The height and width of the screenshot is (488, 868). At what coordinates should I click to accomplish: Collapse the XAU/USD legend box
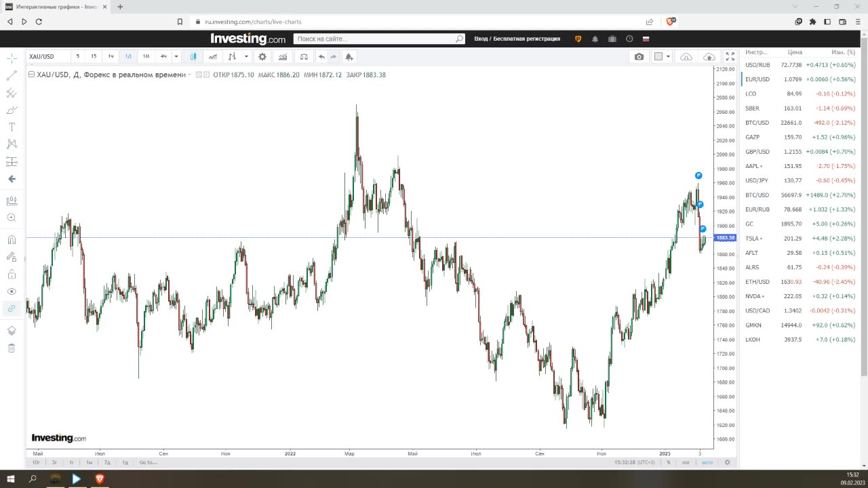(31, 75)
